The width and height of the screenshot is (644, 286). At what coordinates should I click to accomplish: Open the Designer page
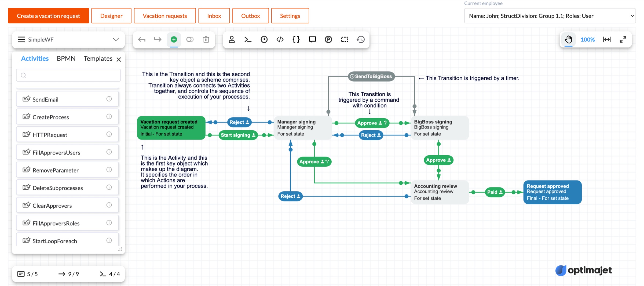pyautogui.click(x=111, y=16)
